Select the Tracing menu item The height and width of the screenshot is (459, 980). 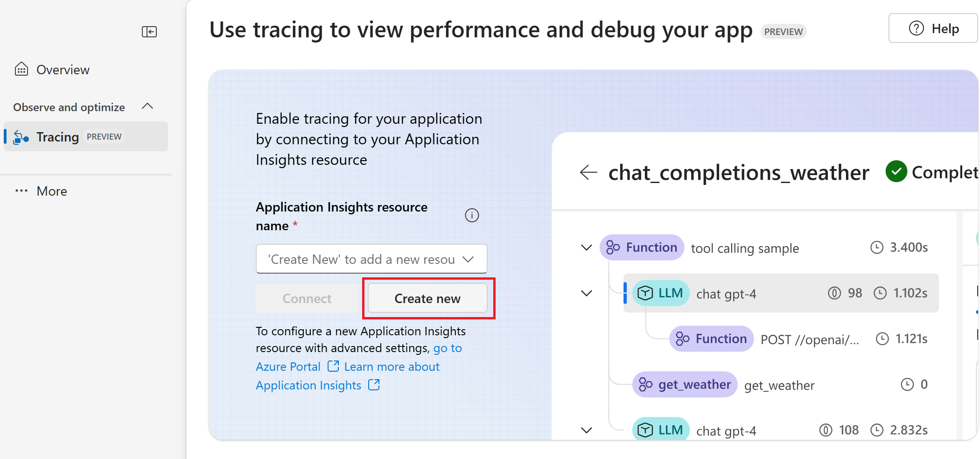tap(57, 137)
